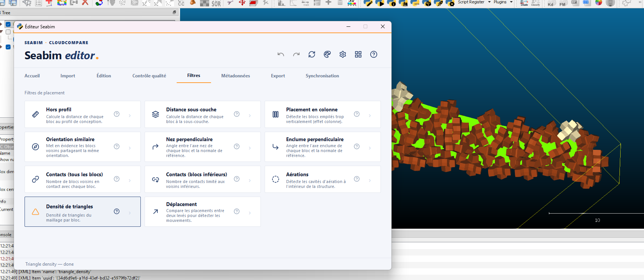The image size is (644, 280).
Task: Click the CSV toolbar icon
Action: [x=586, y=3]
